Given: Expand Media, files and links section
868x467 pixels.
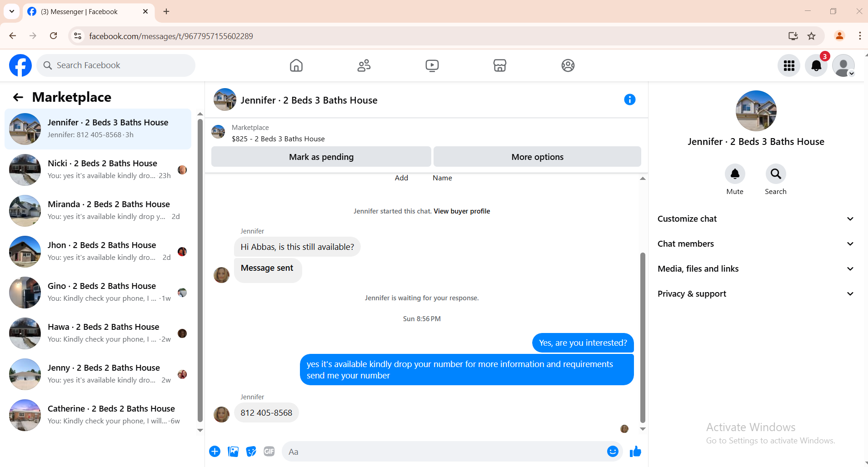Looking at the screenshot, I should [756, 269].
